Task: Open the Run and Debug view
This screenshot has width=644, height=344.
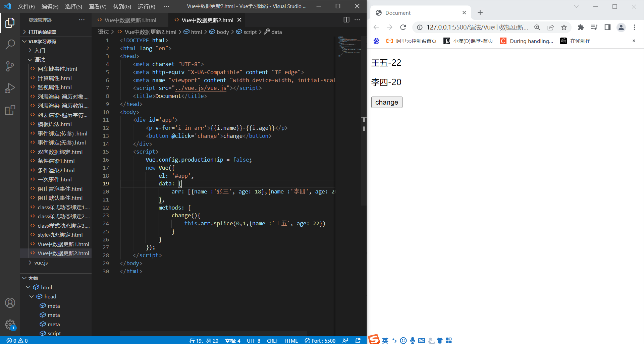Action: [x=10, y=88]
